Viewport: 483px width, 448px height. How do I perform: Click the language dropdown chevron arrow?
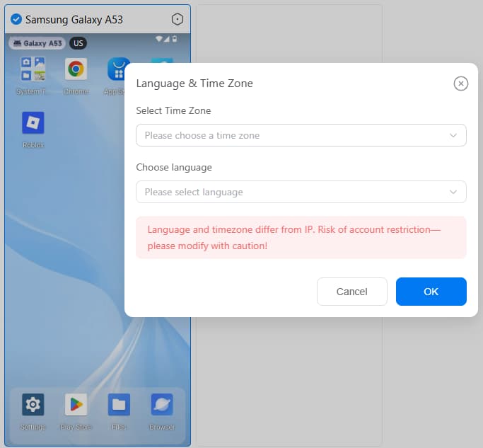coord(453,192)
